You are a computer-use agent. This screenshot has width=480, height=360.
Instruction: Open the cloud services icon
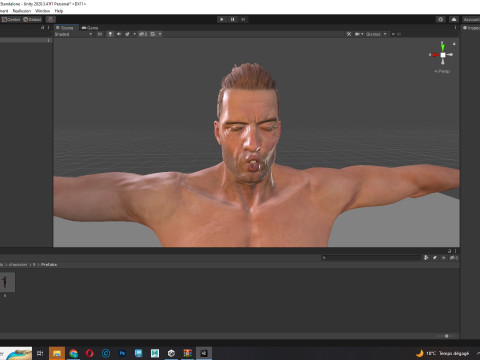pyautogui.click(x=454, y=19)
